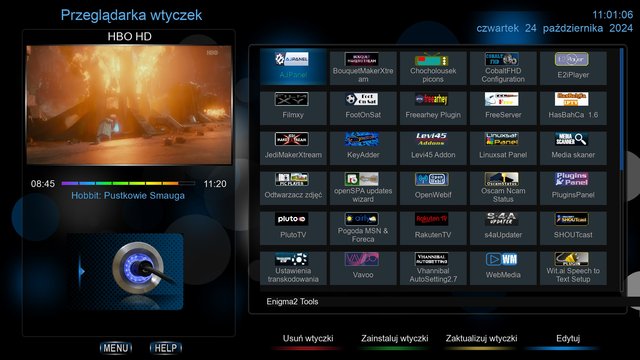Open the s4aUpdater plugin
Screen dimensions: 640x360
[503, 227]
